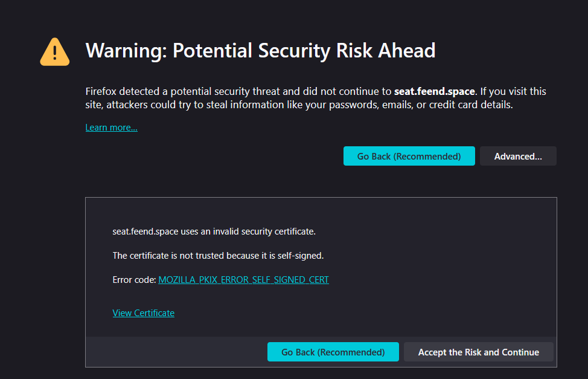The image size is (588, 379).
Task: Click the bold seat.feend.space domain in the warning
Action: [435, 92]
